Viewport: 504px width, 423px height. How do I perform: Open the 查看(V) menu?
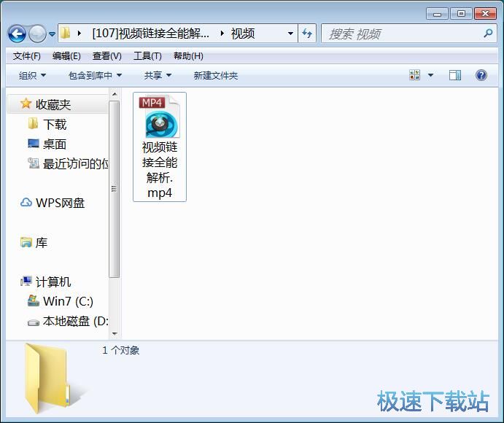point(107,56)
